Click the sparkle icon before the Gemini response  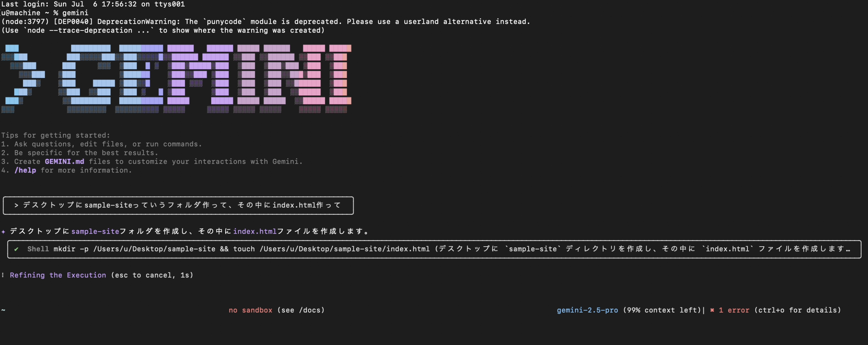3,232
